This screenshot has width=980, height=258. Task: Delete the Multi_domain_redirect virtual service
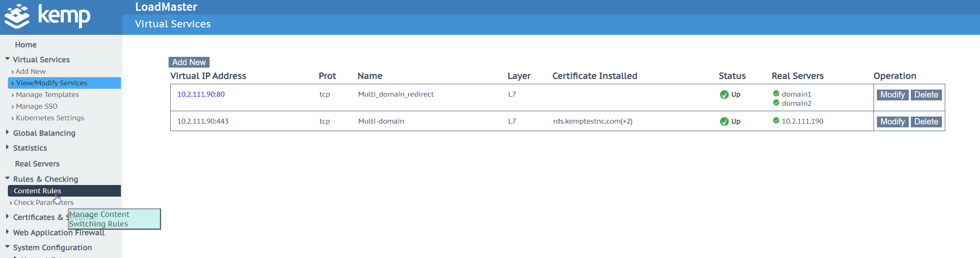click(926, 95)
